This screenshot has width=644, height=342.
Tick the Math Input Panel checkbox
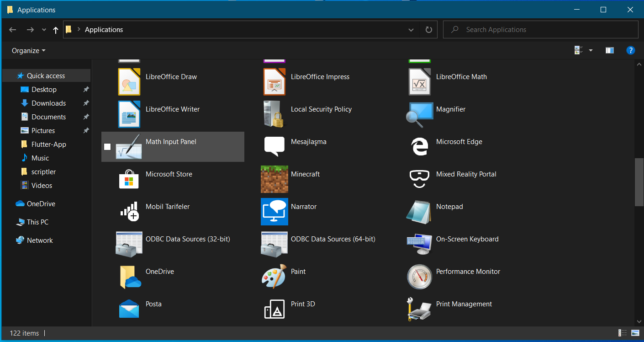107,147
